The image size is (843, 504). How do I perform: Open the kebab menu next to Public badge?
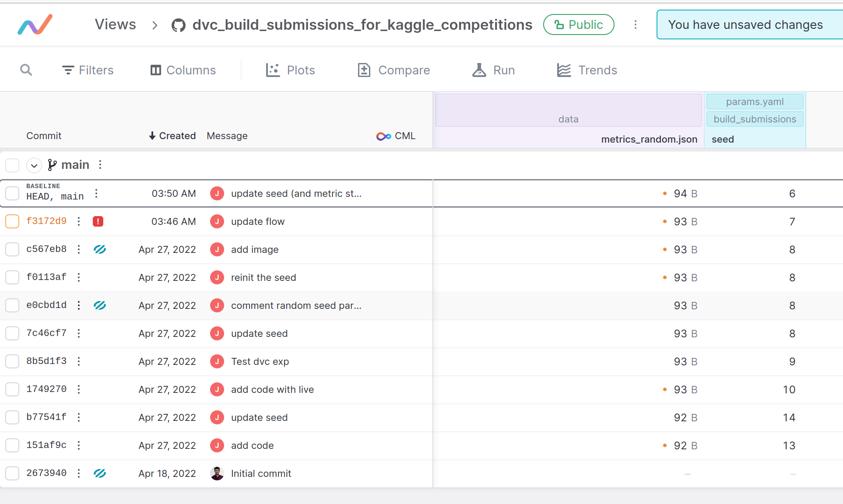(636, 24)
